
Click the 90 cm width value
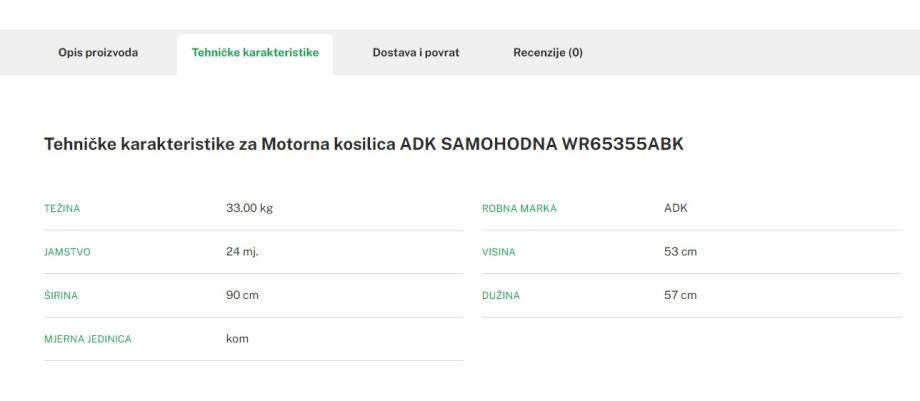pos(243,295)
